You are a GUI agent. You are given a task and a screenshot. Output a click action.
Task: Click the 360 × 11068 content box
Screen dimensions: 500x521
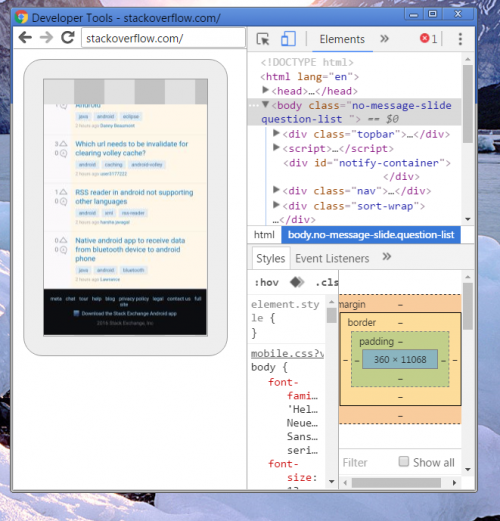coord(400,359)
